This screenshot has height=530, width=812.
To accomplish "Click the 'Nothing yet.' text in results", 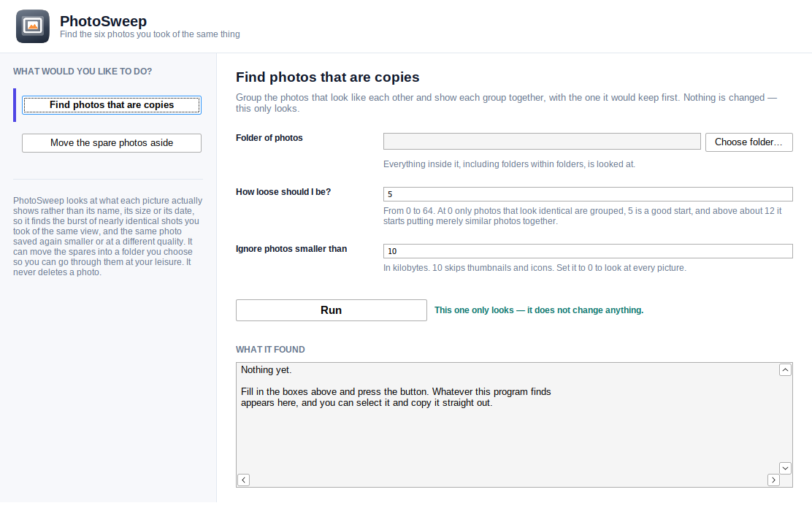I will point(267,369).
